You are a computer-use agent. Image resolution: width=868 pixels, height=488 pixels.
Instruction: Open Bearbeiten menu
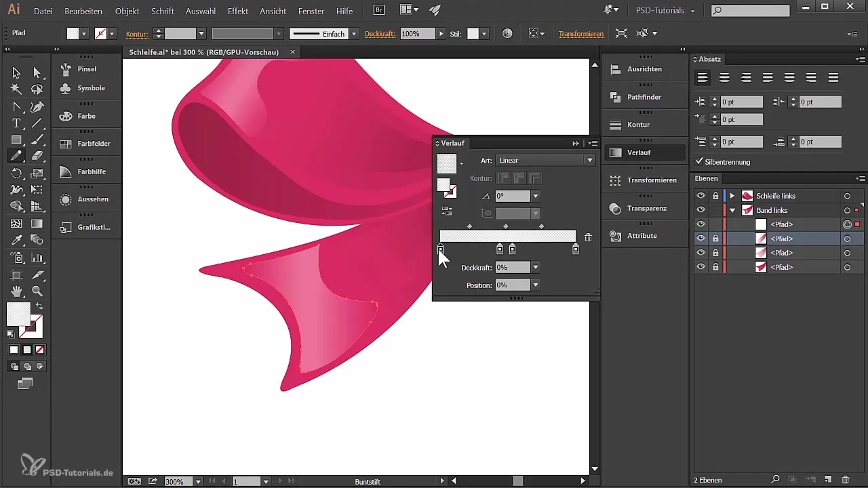tap(83, 12)
